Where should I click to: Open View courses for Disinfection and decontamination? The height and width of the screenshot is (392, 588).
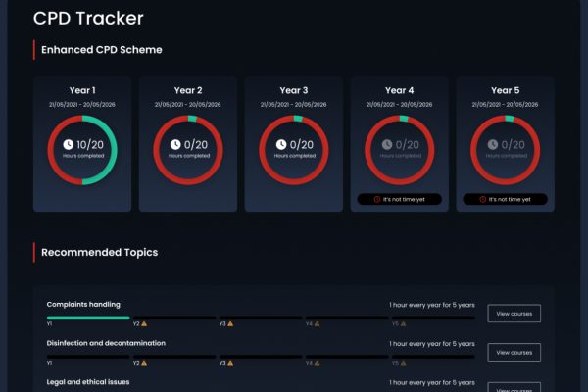point(514,352)
